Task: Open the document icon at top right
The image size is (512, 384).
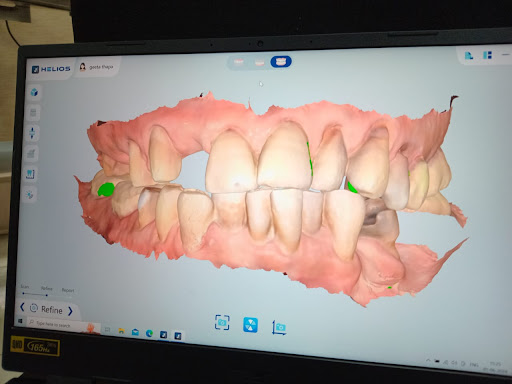Action: click(469, 55)
